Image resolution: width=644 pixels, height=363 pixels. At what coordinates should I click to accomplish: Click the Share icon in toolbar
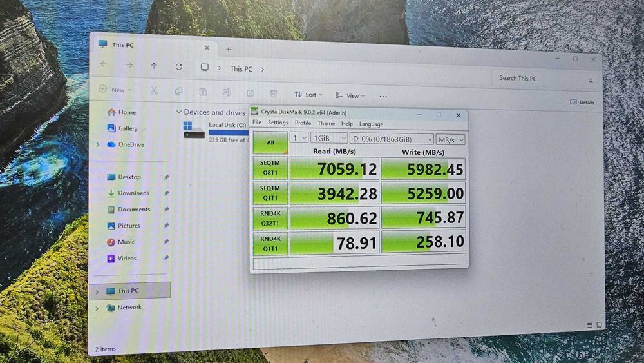[x=251, y=93]
